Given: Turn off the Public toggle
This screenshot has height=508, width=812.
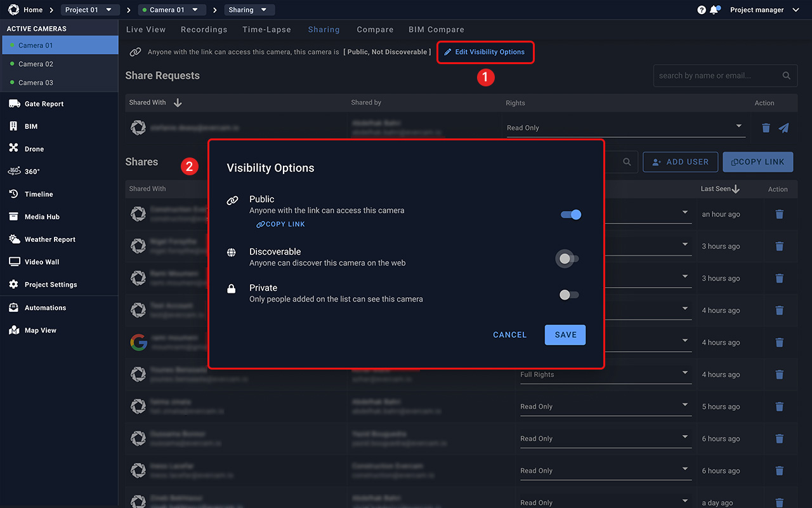Looking at the screenshot, I should 571,215.
